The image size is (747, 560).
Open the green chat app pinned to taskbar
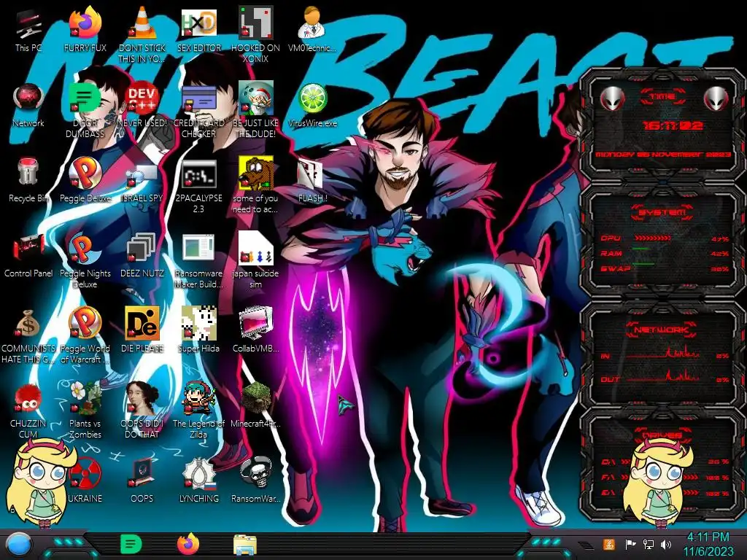131,544
